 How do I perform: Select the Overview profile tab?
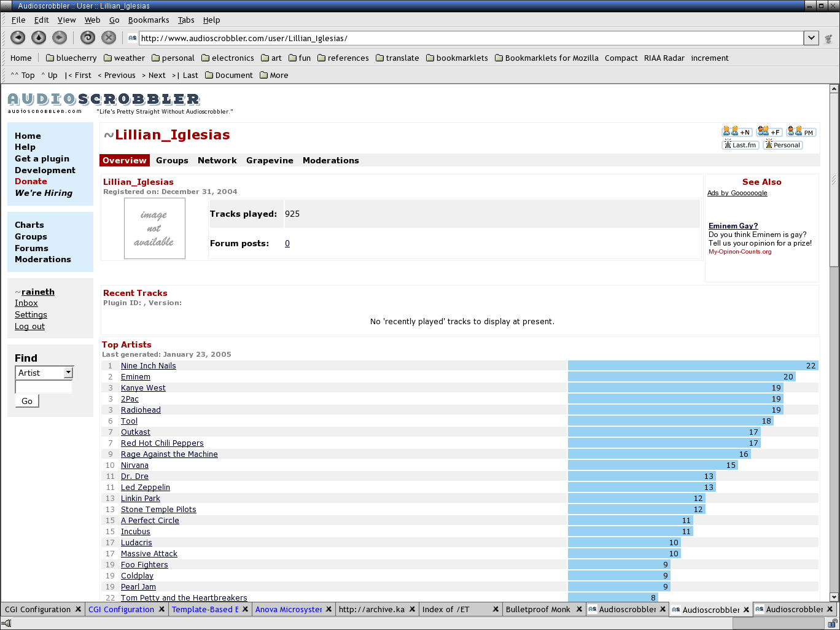point(125,160)
